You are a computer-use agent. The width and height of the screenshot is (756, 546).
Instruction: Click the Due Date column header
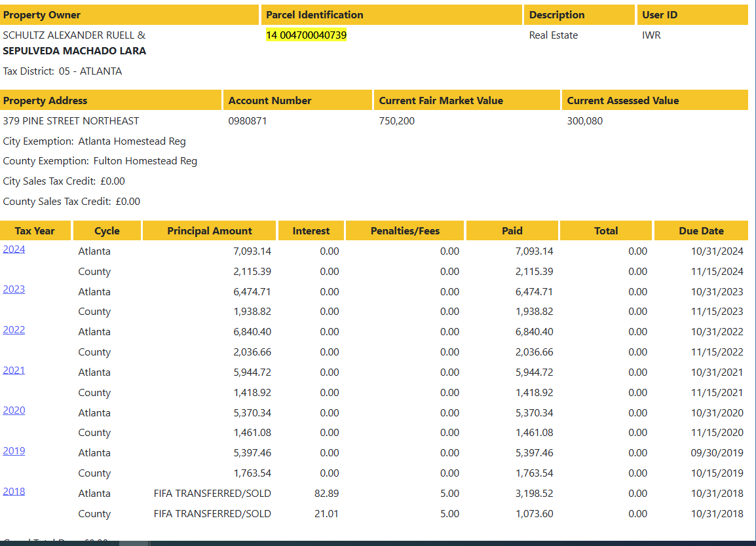(x=701, y=230)
